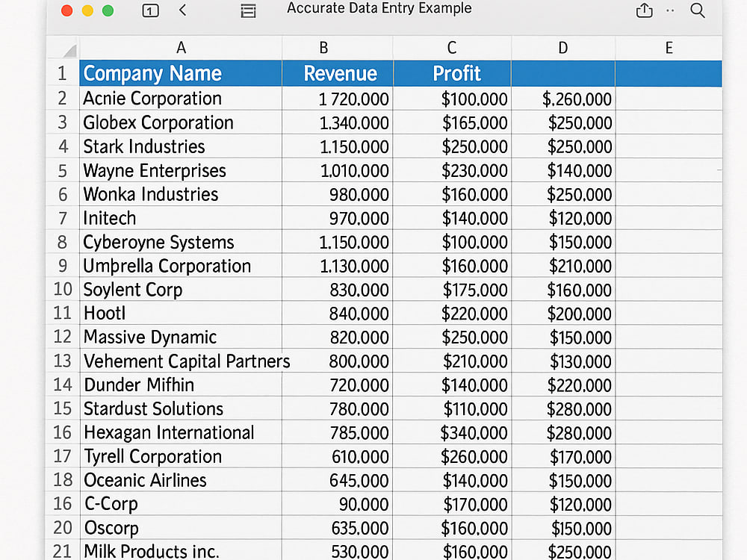Click profit cell $230.000

click(x=452, y=170)
